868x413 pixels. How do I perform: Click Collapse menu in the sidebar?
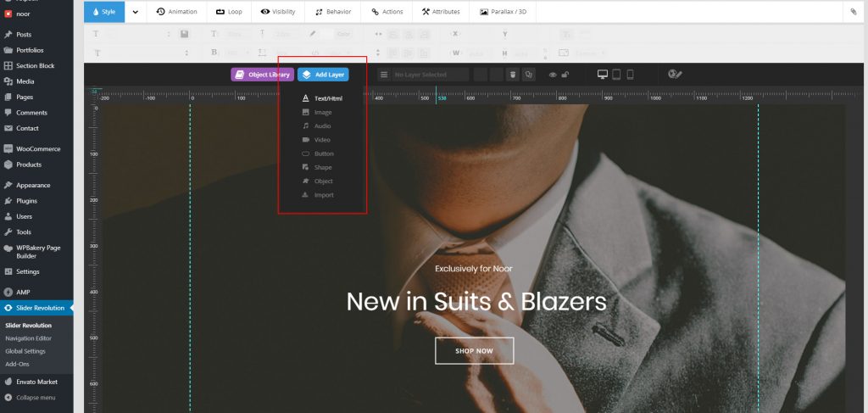click(36, 398)
